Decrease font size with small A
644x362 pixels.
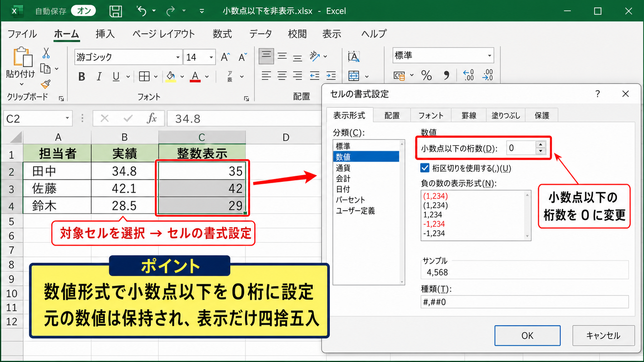coord(243,57)
